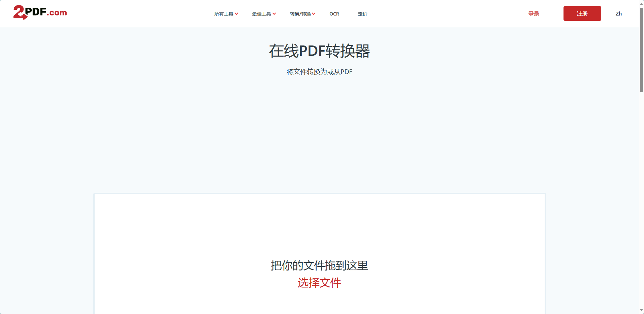
Task: Click 选择文件 to choose a file
Action: click(319, 283)
